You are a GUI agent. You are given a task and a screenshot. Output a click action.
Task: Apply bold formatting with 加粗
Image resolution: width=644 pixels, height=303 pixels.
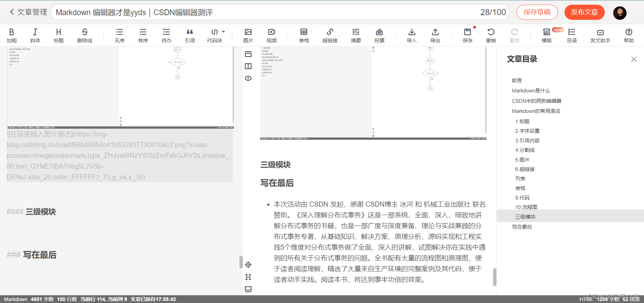coord(12,35)
